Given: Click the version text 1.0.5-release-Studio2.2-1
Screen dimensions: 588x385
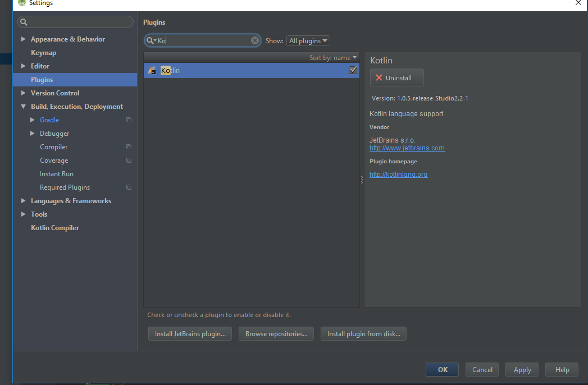Looking at the screenshot, I should 432,98.
